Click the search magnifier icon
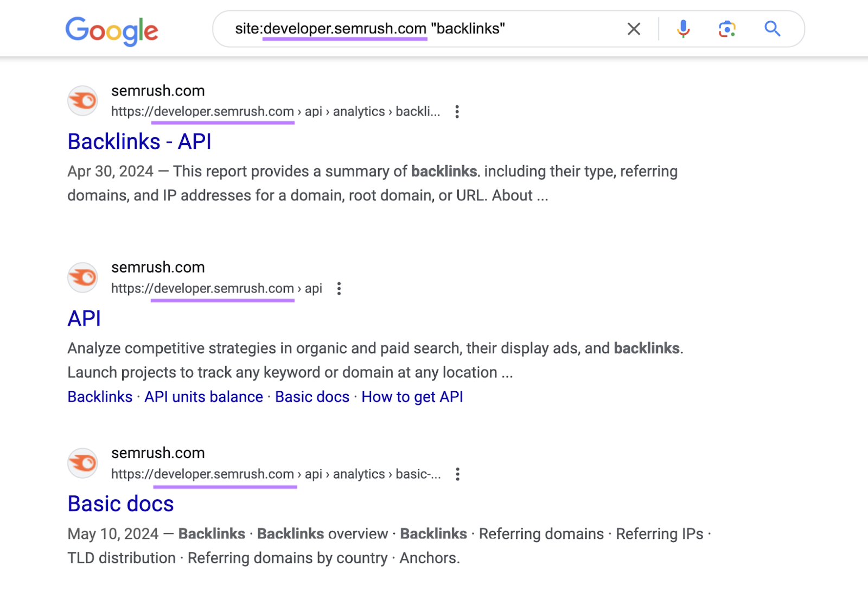This screenshot has height=604, width=868. click(772, 29)
